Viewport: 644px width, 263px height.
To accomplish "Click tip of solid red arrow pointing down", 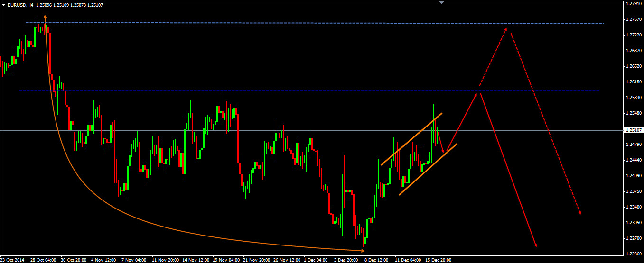I will point(536,245).
